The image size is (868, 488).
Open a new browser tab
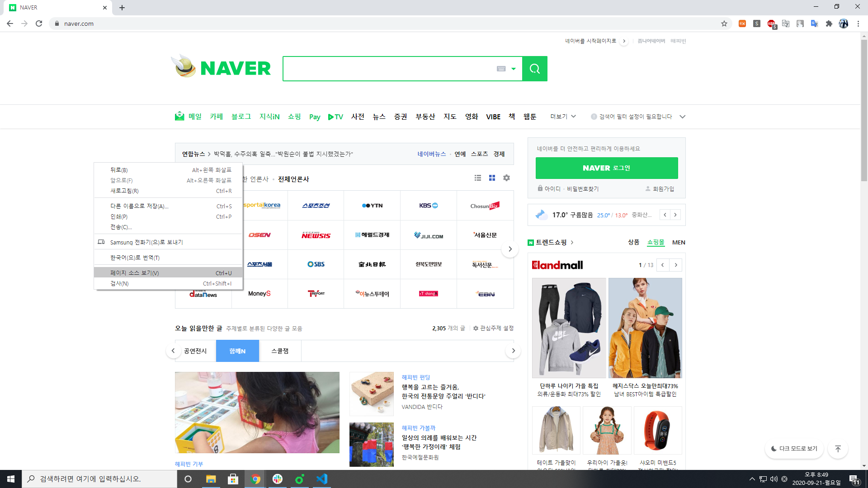click(122, 8)
